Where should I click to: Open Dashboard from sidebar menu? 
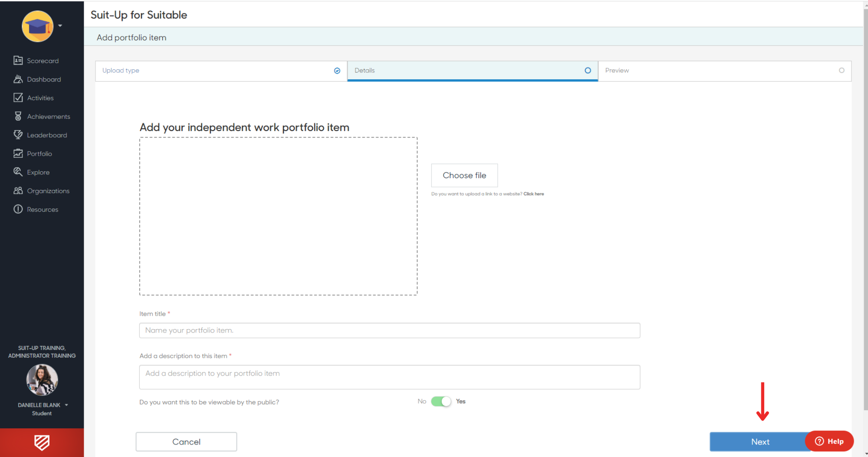42,79
